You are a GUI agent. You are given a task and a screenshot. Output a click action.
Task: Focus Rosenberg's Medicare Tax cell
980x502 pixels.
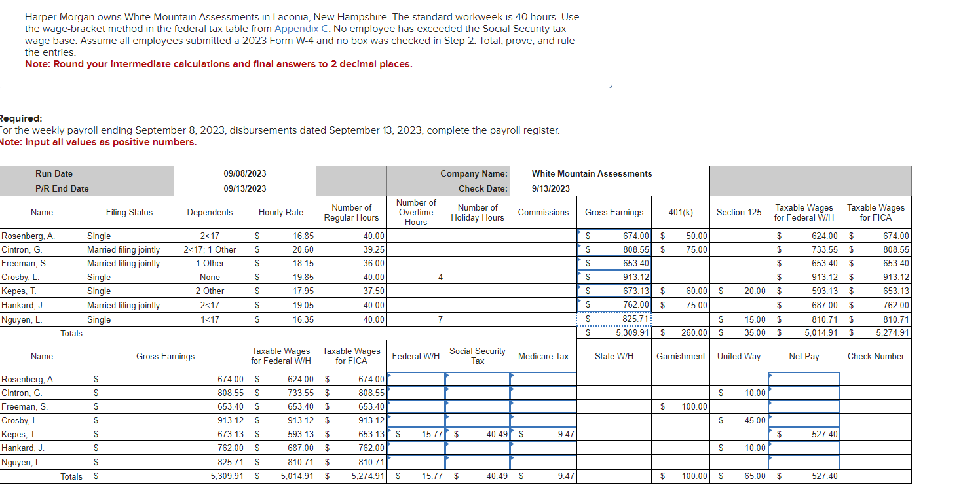click(x=544, y=379)
